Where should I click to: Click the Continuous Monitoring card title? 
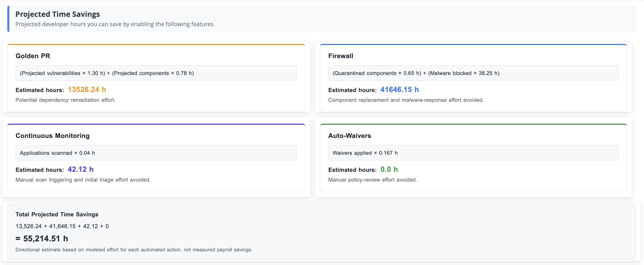(53, 136)
